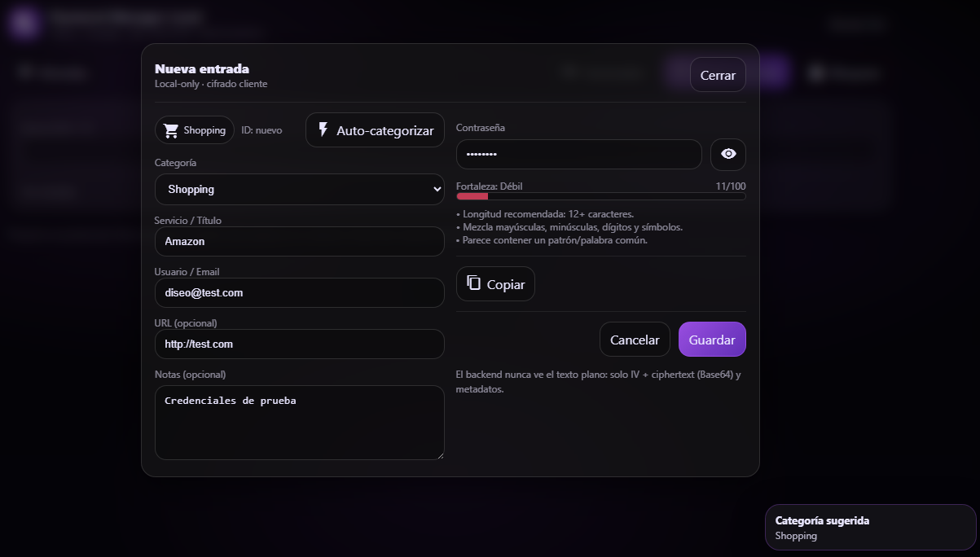Click the copy icon beside Copiar
Image resolution: width=980 pixels, height=557 pixels.
(473, 283)
